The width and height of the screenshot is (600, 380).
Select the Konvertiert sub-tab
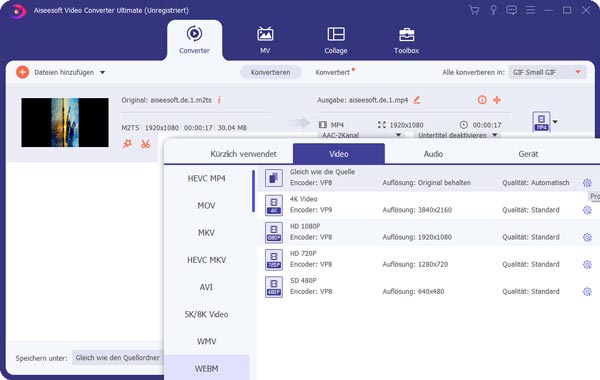[x=333, y=72]
